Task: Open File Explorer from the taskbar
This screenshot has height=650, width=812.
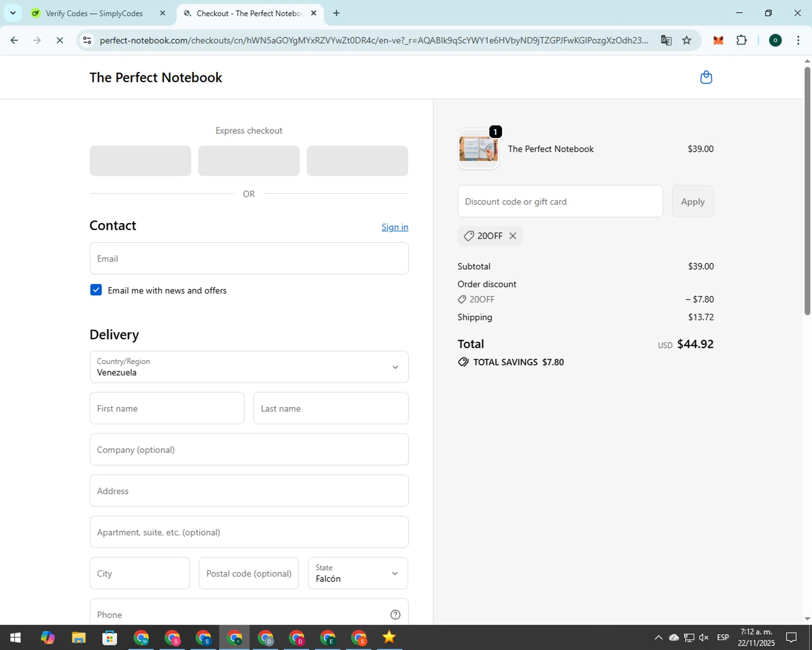Action: [x=78, y=638]
